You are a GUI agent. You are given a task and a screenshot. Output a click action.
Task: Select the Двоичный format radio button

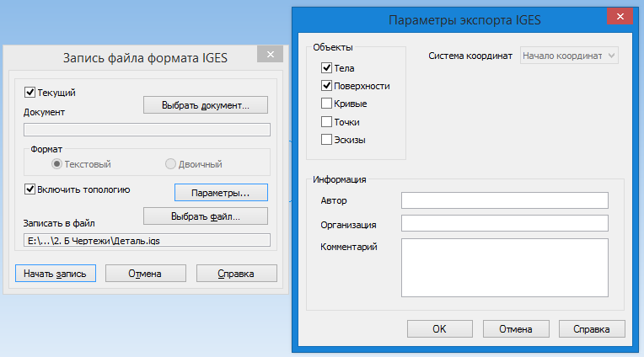pyautogui.click(x=170, y=164)
